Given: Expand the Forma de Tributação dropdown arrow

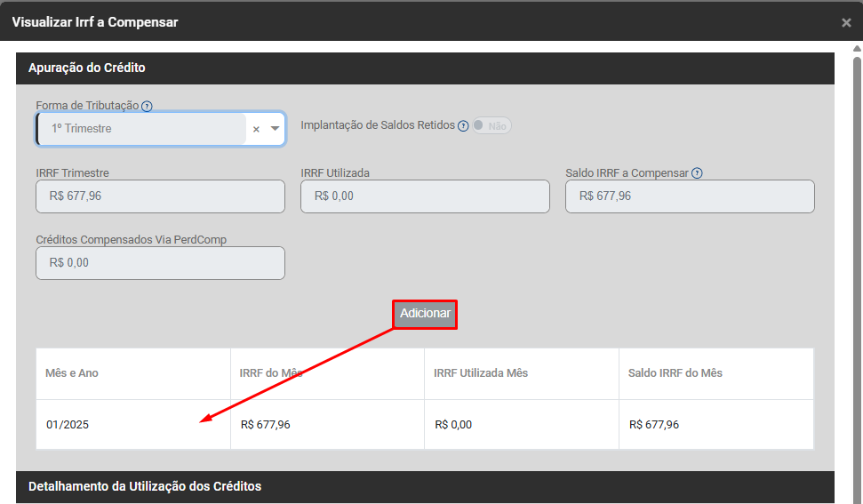Looking at the screenshot, I should pyautogui.click(x=275, y=129).
